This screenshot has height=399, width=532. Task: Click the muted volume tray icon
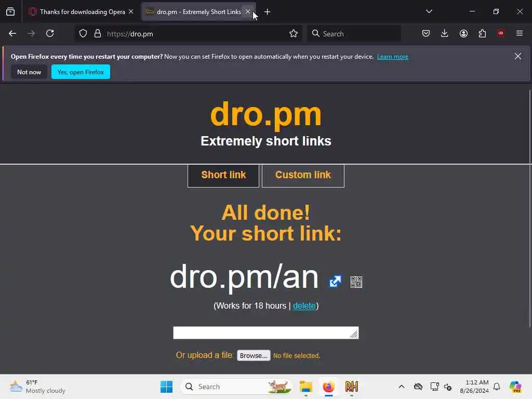click(x=448, y=387)
